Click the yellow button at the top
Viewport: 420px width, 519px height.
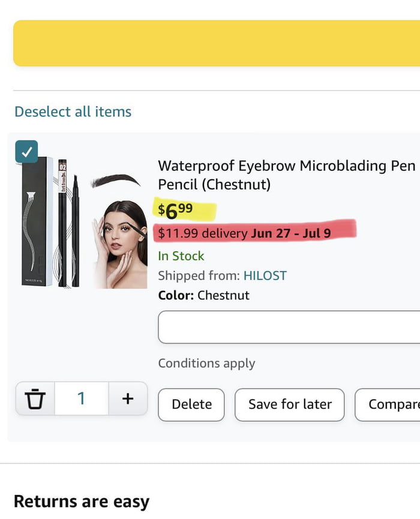216,43
